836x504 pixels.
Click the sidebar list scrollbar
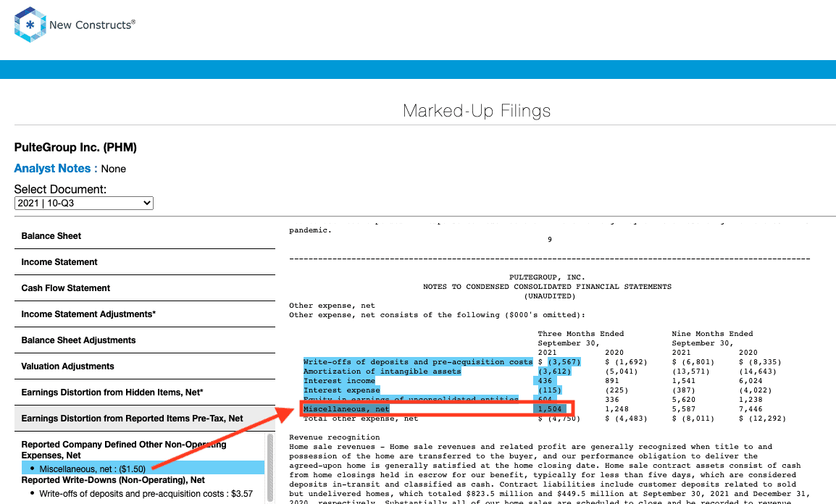[269, 469]
